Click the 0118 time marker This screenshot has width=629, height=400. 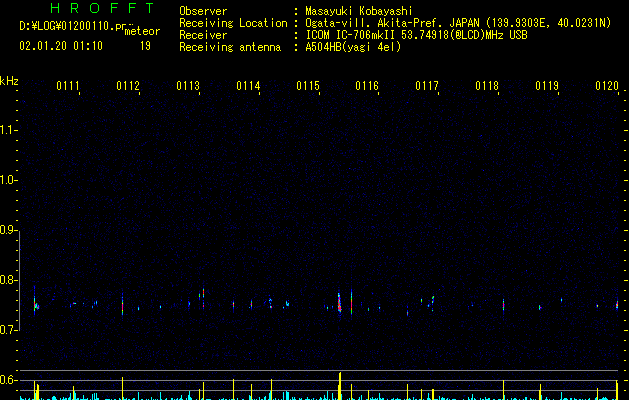pyautogui.click(x=487, y=86)
